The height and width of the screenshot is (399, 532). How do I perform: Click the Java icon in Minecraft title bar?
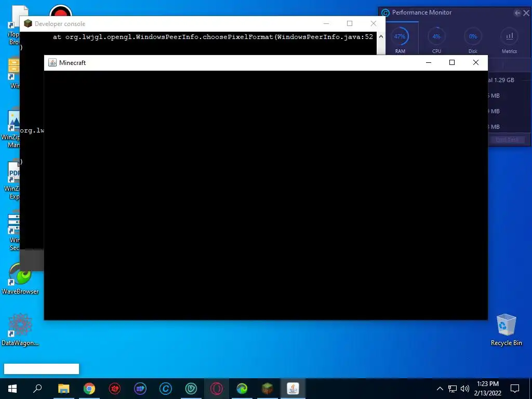tap(52, 62)
